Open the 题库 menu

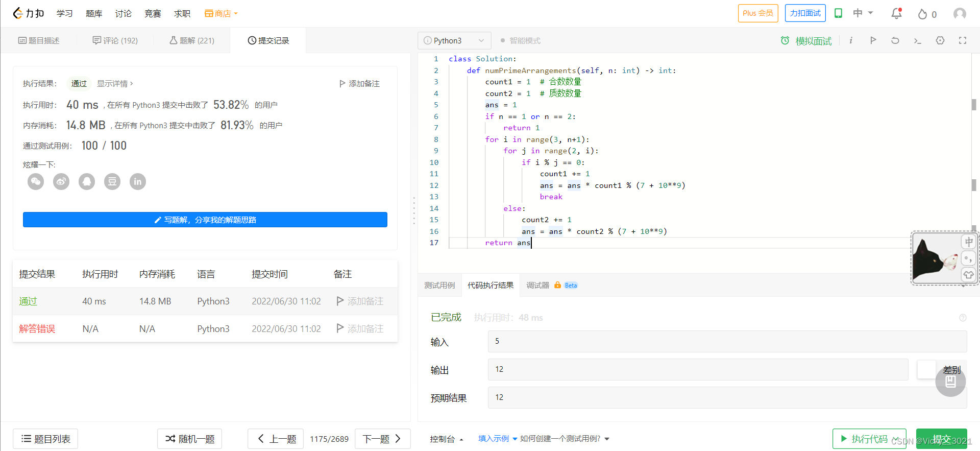(x=94, y=13)
